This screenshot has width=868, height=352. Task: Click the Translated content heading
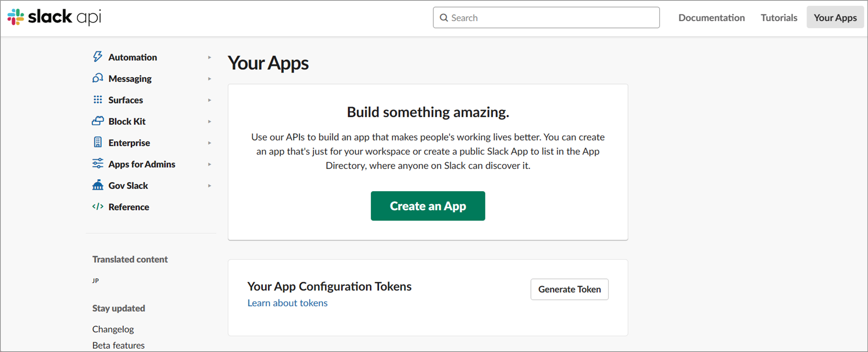[x=130, y=259]
